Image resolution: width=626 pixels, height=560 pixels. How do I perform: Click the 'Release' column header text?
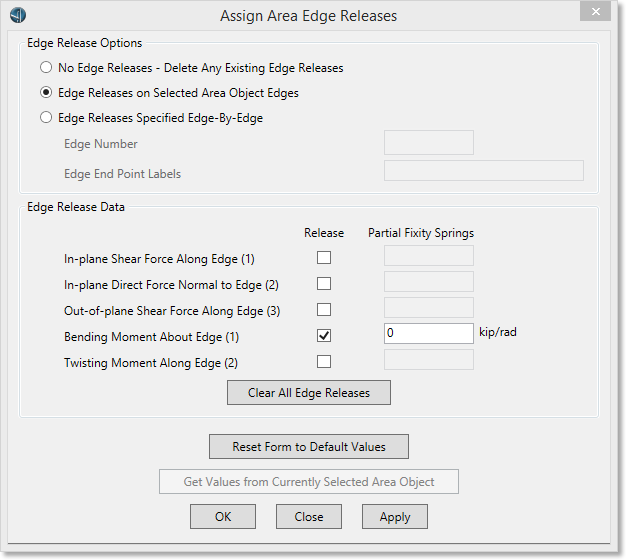point(324,233)
